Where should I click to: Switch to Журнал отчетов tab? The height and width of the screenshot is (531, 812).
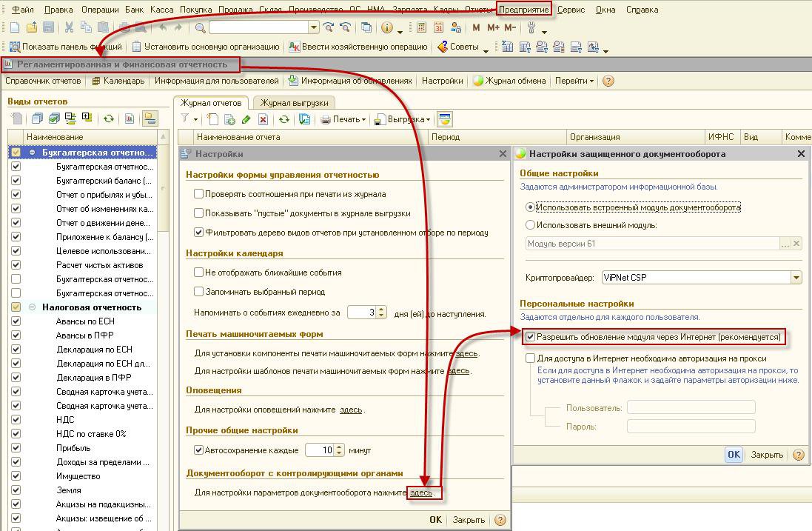[211, 103]
